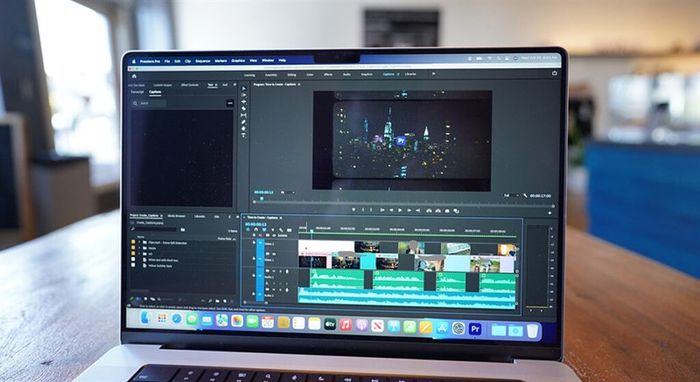
Task: Click the caption search field in Text panel
Action: 150,103
